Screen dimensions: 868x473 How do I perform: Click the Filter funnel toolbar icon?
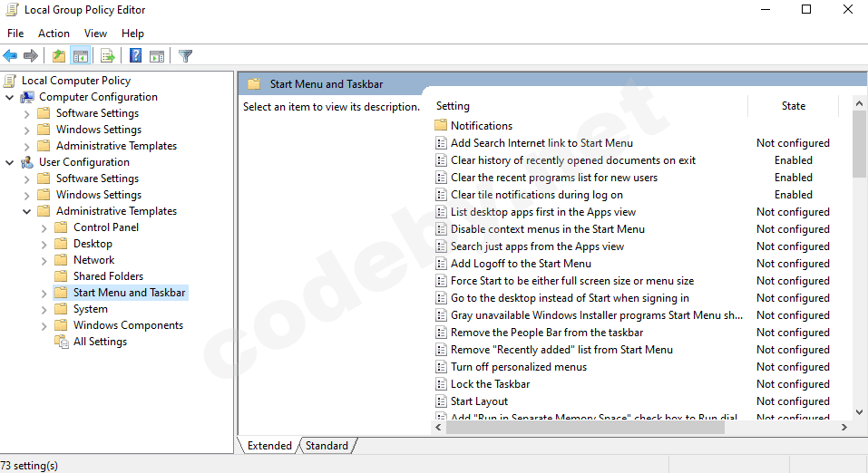185,56
